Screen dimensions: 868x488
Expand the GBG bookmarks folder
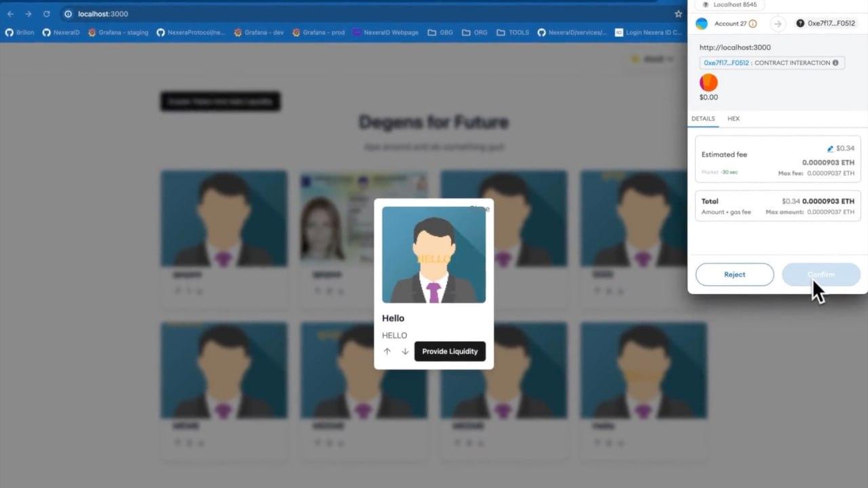point(440,32)
